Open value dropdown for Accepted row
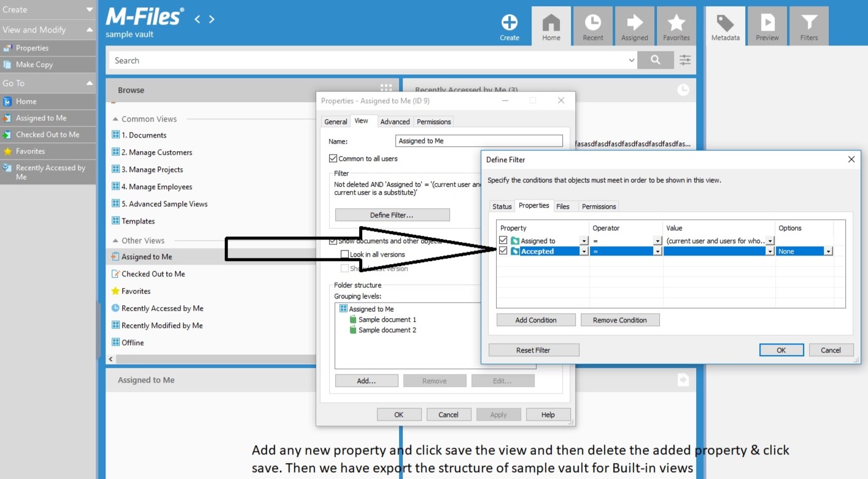Image resolution: width=868 pixels, height=479 pixels. tap(770, 251)
